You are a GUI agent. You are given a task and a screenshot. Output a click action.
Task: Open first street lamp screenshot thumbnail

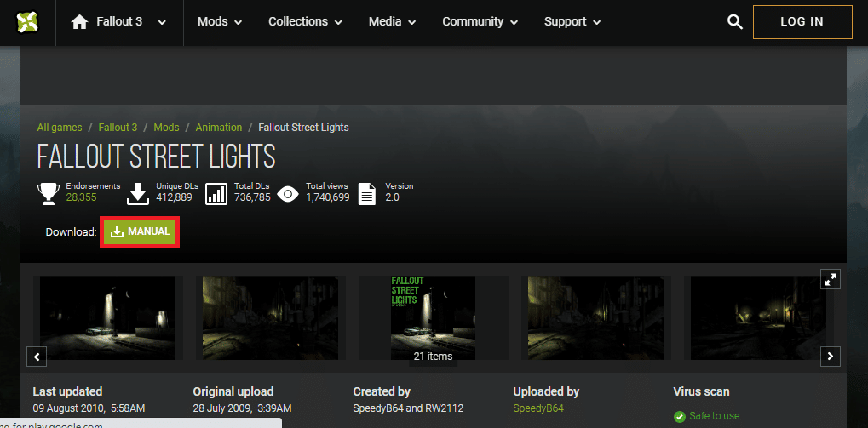coord(108,318)
